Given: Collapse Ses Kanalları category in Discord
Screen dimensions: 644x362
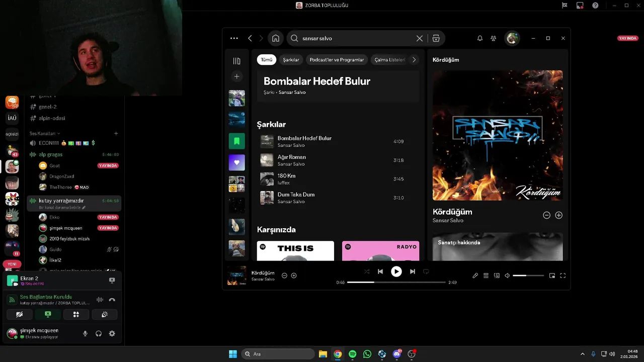Looking at the screenshot, I should [45, 133].
